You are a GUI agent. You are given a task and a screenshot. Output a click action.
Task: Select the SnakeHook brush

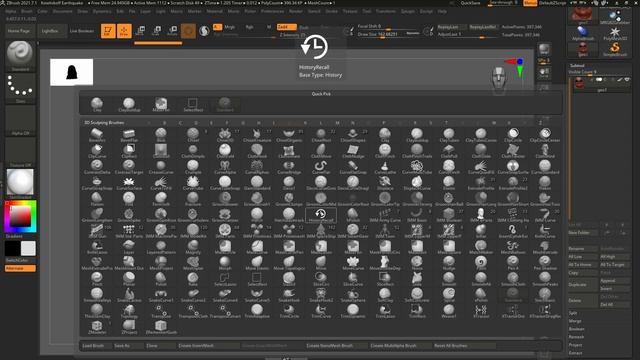coord(289,295)
